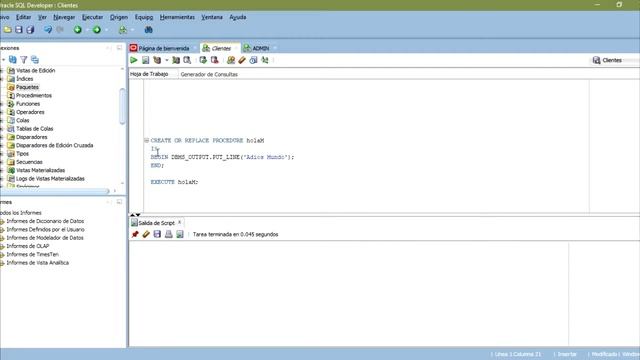Select Operadores tree node
The image size is (640, 360).
pyautogui.click(x=30, y=112)
